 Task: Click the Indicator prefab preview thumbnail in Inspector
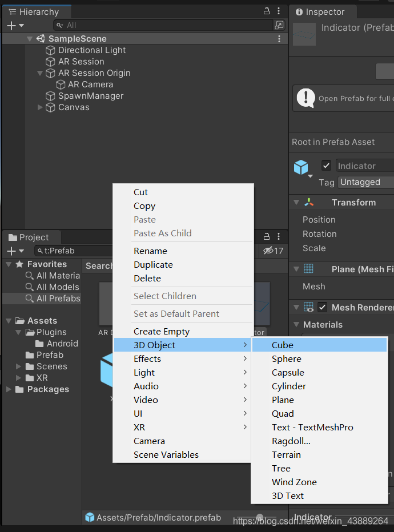click(304, 34)
